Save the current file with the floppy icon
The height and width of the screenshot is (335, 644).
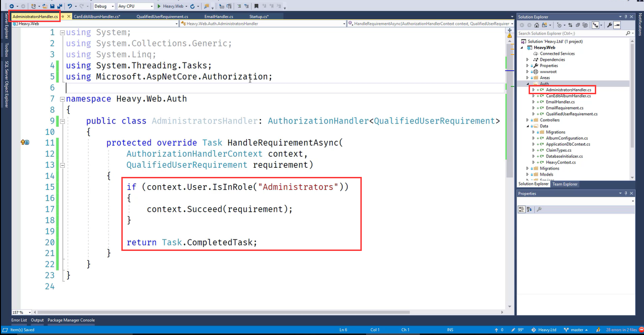tap(52, 6)
